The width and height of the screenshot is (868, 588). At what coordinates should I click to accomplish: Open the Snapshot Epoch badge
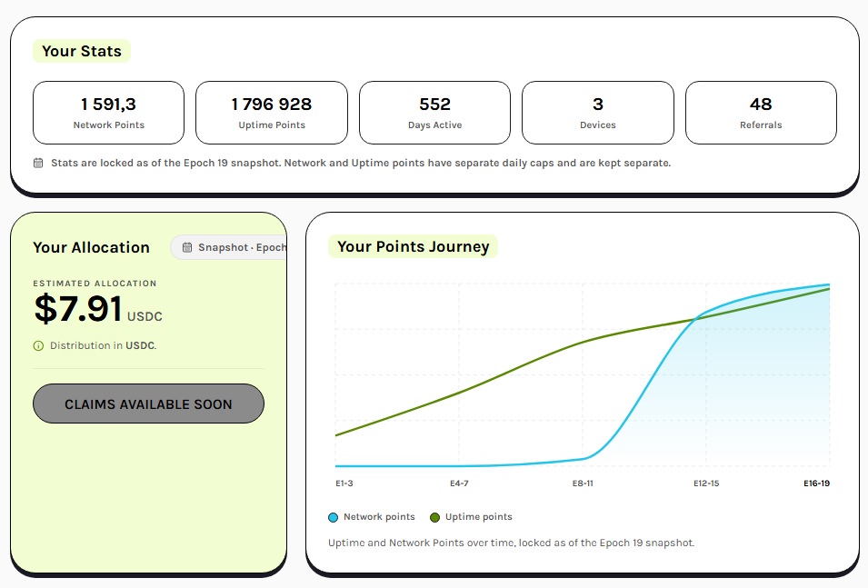(229, 247)
